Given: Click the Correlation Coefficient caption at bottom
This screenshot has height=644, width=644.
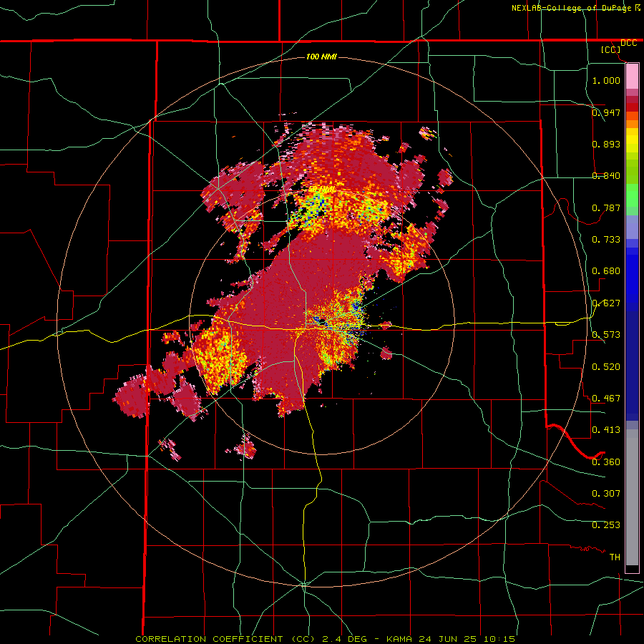Looking at the screenshot, I should 325,639.
